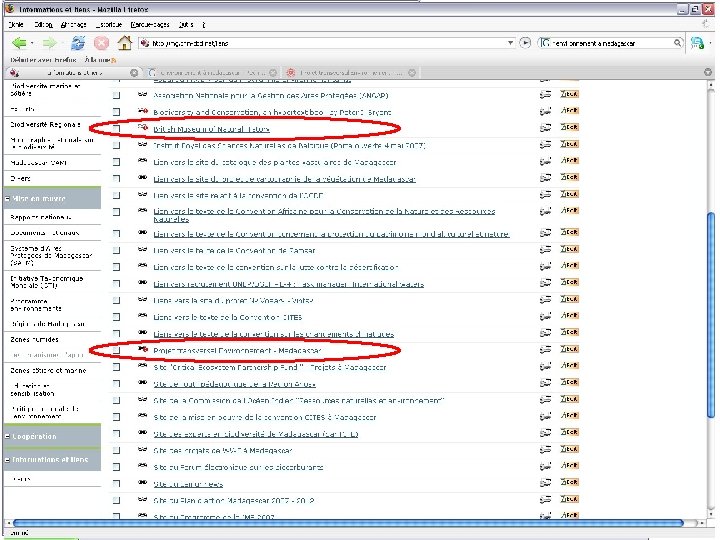This screenshot has height=540, width=720.
Task: Click Afficher button for Projet transversal Environnement
Action: coord(569,349)
